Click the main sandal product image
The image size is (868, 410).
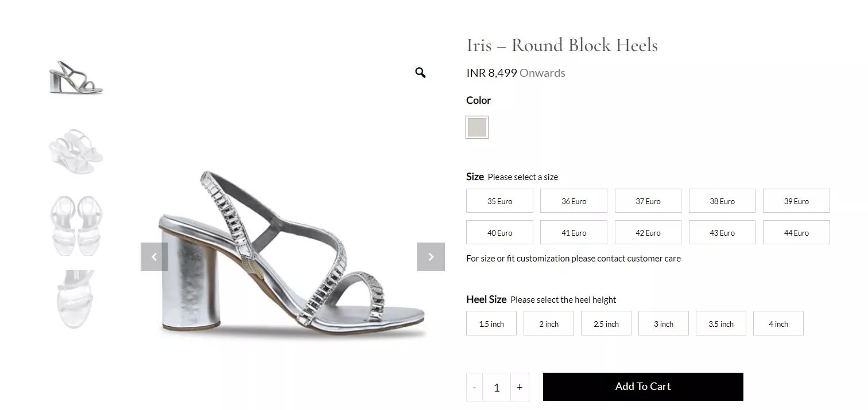click(x=293, y=252)
